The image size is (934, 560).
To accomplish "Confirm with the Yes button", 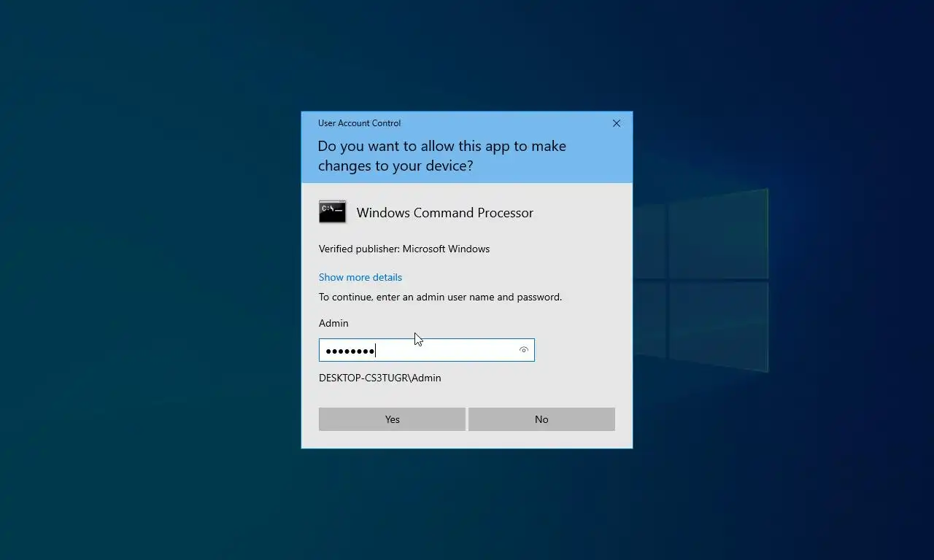I will 392,419.
